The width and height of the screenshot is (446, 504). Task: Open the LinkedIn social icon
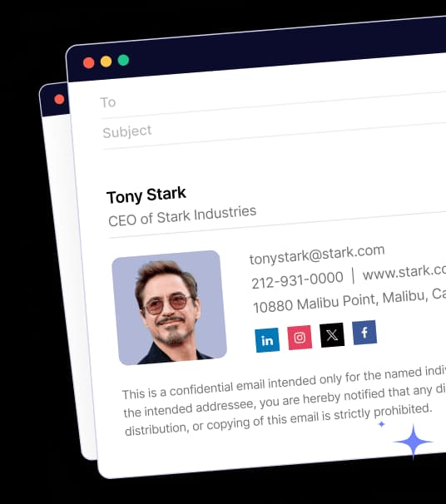click(267, 340)
